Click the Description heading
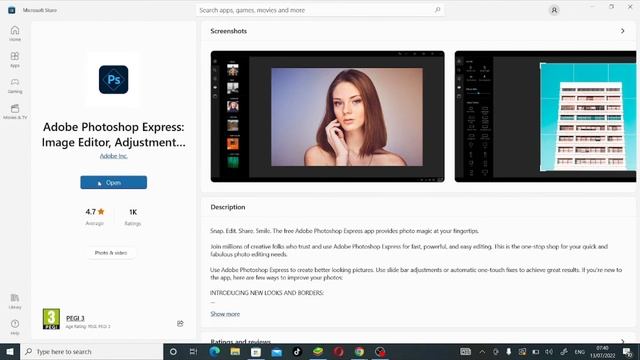Viewport: 640px width, 360px height. click(x=228, y=207)
